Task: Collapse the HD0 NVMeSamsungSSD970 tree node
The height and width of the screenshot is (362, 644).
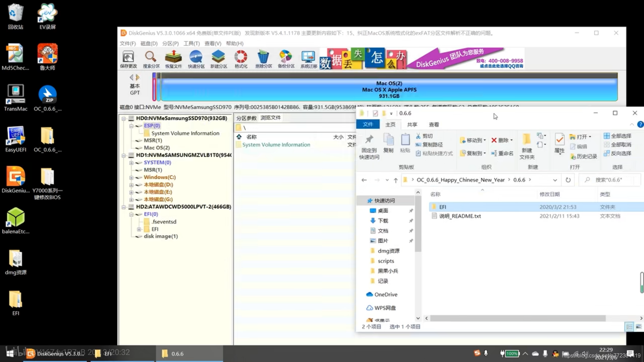Action: pos(124,118)
